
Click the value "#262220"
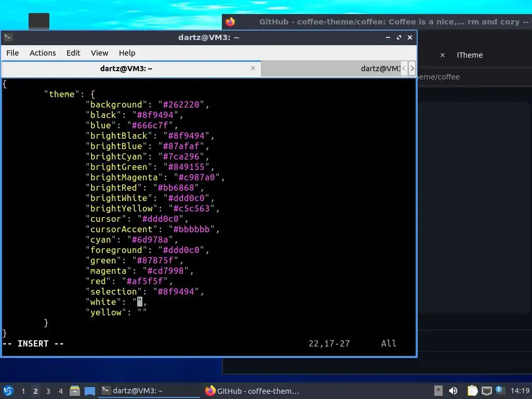(181, 104)
